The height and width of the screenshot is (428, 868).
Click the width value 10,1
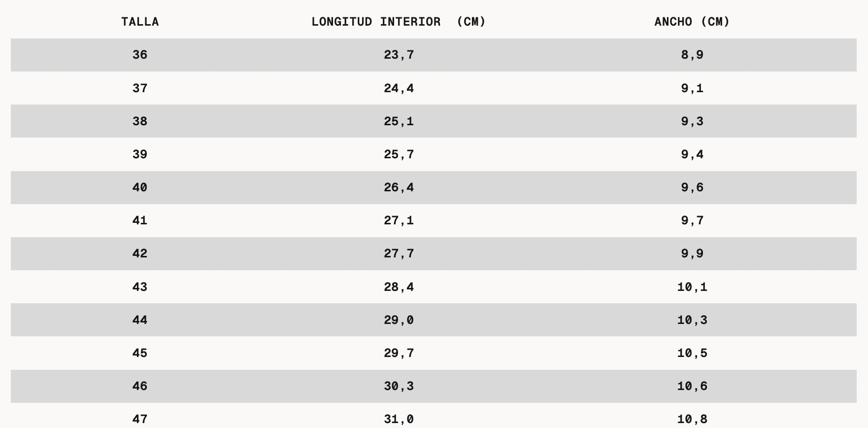pyautogui.click(x=692, y=287)
